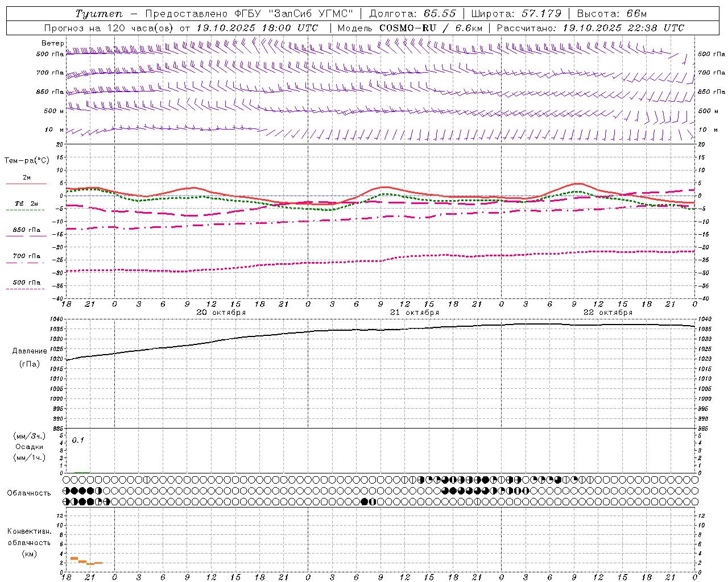Click the 'Долгота: 65.55' longitude value
The image size is (728, 582).
pyautogui.click(x=412, y=14)
